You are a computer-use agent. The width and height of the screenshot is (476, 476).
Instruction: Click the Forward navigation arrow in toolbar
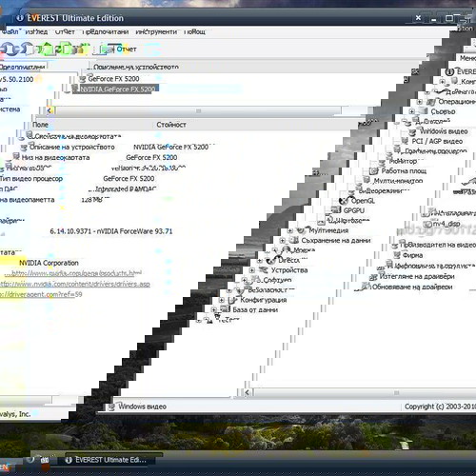coord(27,50)
